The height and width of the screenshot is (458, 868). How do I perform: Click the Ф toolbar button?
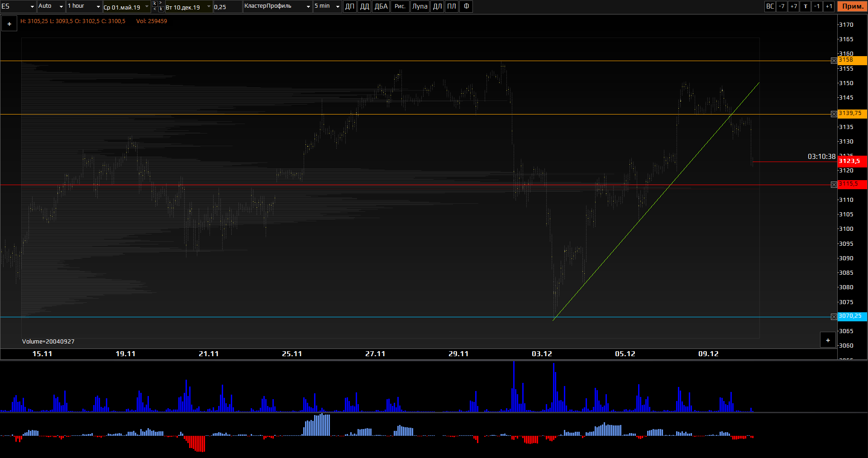(466, 6)
